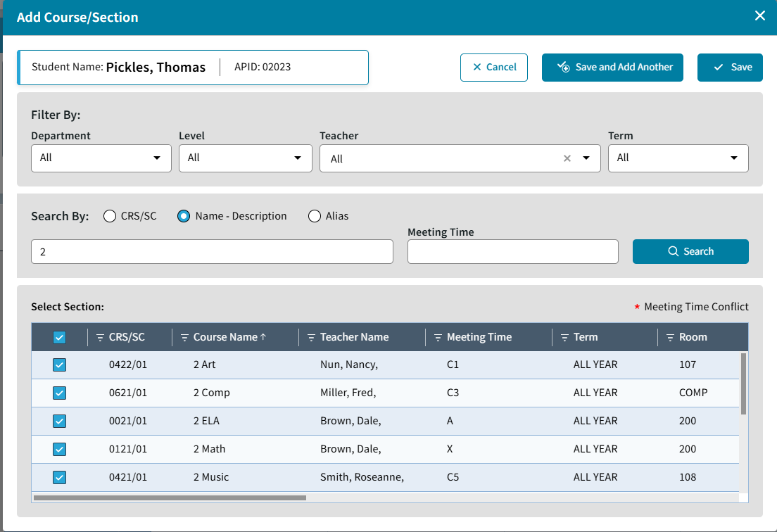The width and height of the screenshot is (777, 532).
Task: Close the Add Course/Section dialog
Action: [x=759, y=16]
